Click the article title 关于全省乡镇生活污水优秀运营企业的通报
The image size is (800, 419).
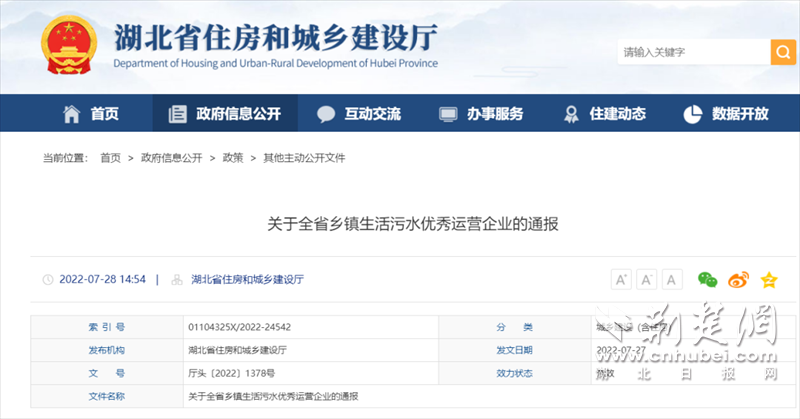tap(413, 224)
